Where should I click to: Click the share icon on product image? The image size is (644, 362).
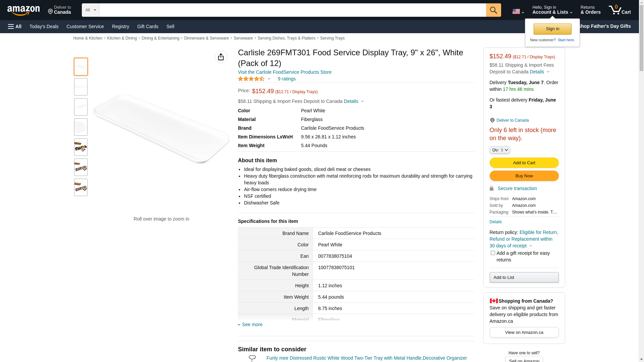221,57
